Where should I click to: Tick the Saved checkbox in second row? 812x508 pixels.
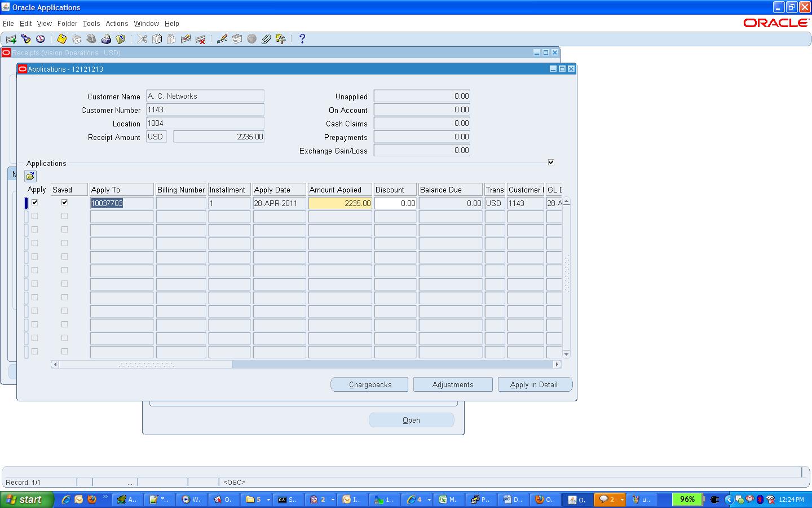pyautogui.click(x=64, y=216)
